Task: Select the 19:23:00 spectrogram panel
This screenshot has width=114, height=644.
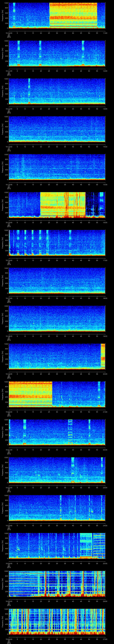Action: 57,508
